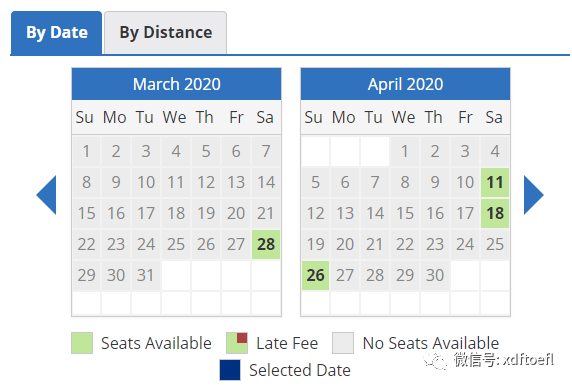Click April 25 in the calendar
This screenshot has width=572, height=386.
pyautogui.click(x=495, y=244)
